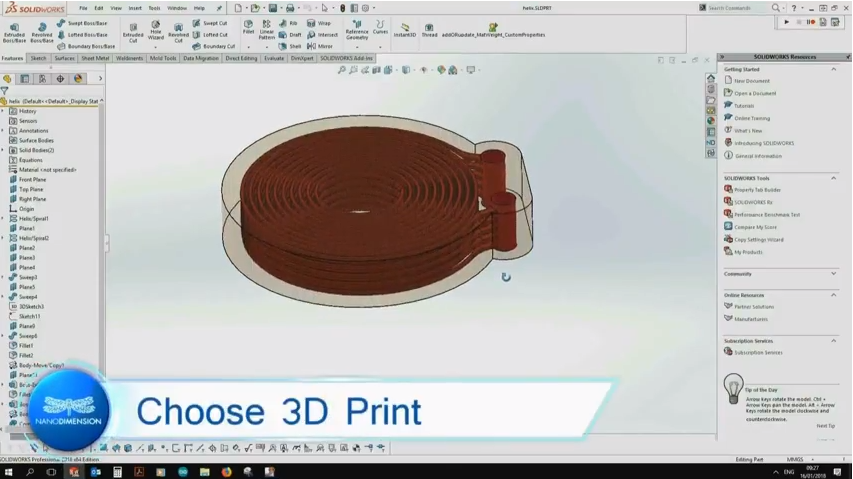Select the Rib tool

[x=288, y=23]
